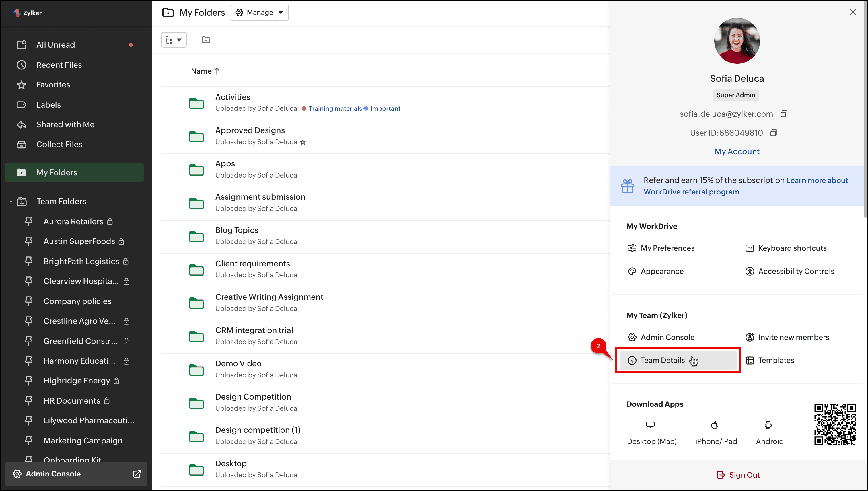Open the My Account link

(x=737, y=151)
